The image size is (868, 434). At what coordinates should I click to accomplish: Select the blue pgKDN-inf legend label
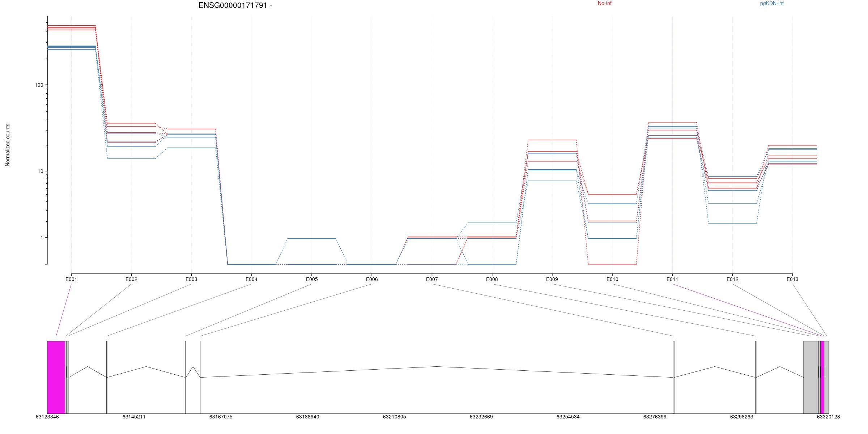tap(772, 4)
